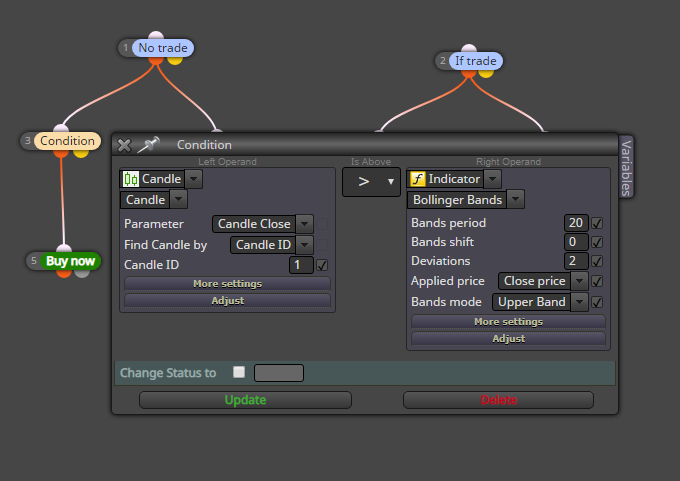Toggle the Deviations checkbox
Image resolution: width=680 pixels, height=481 pixels.
597,261
